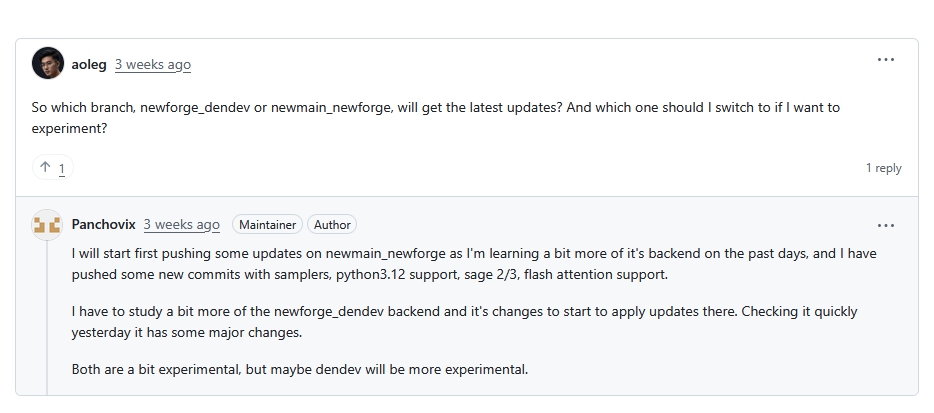
Task: Open the Panchovix username profile link
Action: (x=103, y=225)
